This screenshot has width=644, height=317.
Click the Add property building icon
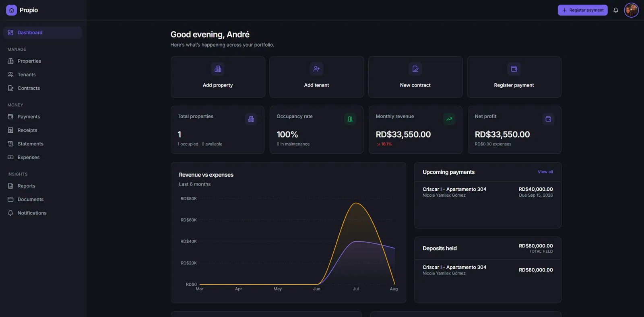[x=218, y=69]
